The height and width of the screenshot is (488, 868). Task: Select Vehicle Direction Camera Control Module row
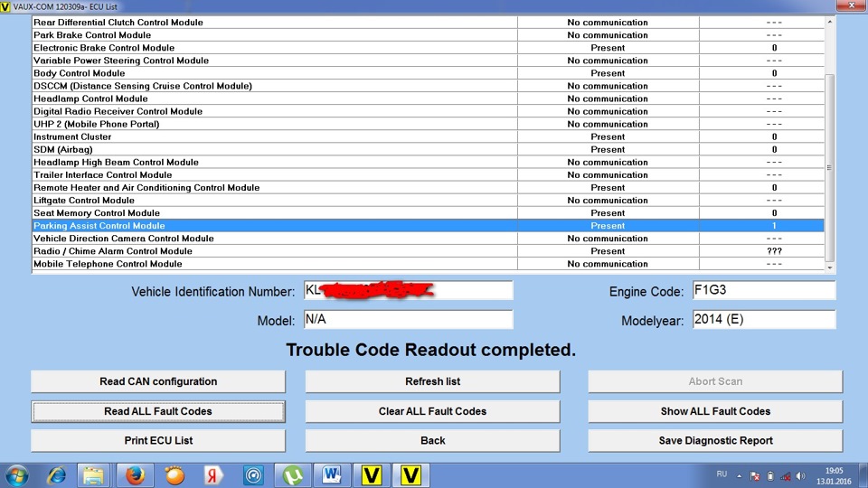428,239
